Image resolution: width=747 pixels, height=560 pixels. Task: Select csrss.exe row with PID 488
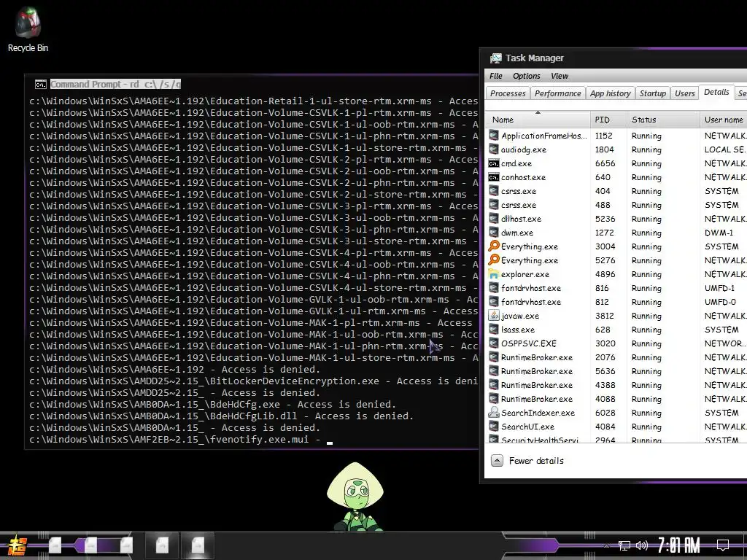coord(616,205)
